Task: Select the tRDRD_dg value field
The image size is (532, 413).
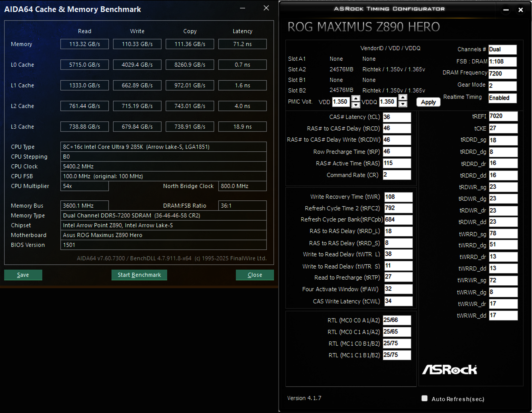Action: (503, 152)
